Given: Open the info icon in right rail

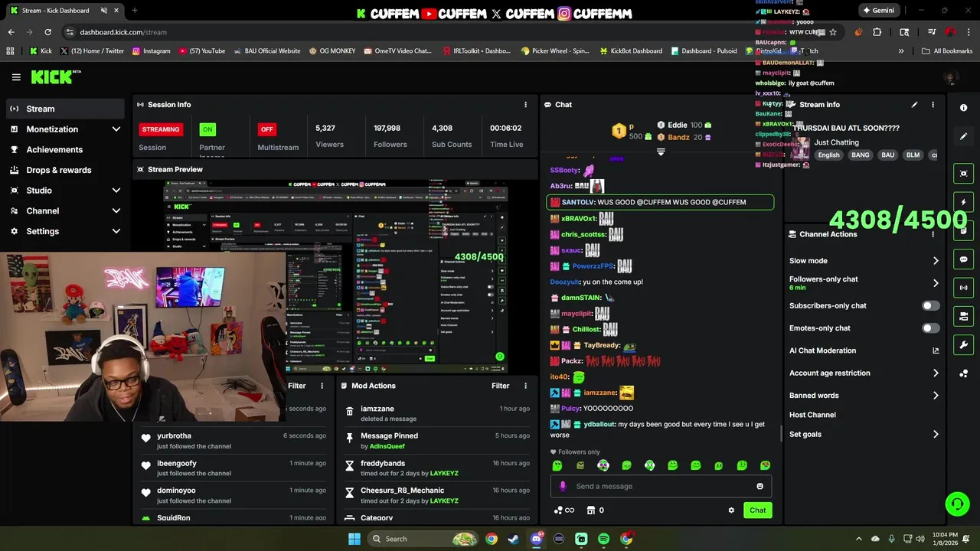Looking at the screenshot, I should 964,108.
